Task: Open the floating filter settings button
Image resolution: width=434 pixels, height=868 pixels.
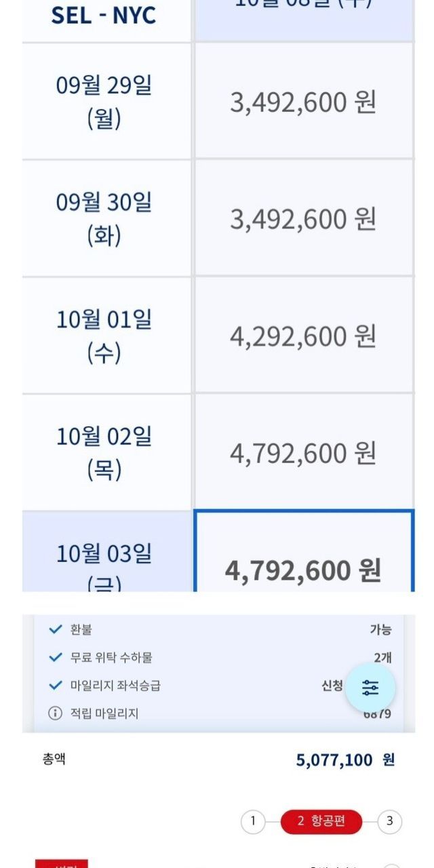Action: pyautogui.click(x=370, y=688)
